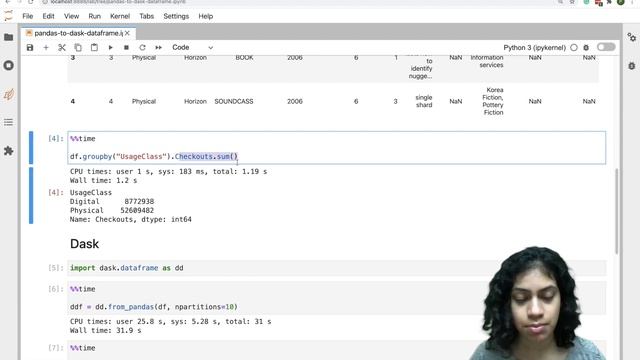The image size is (640, 360).
Task: Open the Extension Manager puzzle icon
Action: click(x=8, y=151)
